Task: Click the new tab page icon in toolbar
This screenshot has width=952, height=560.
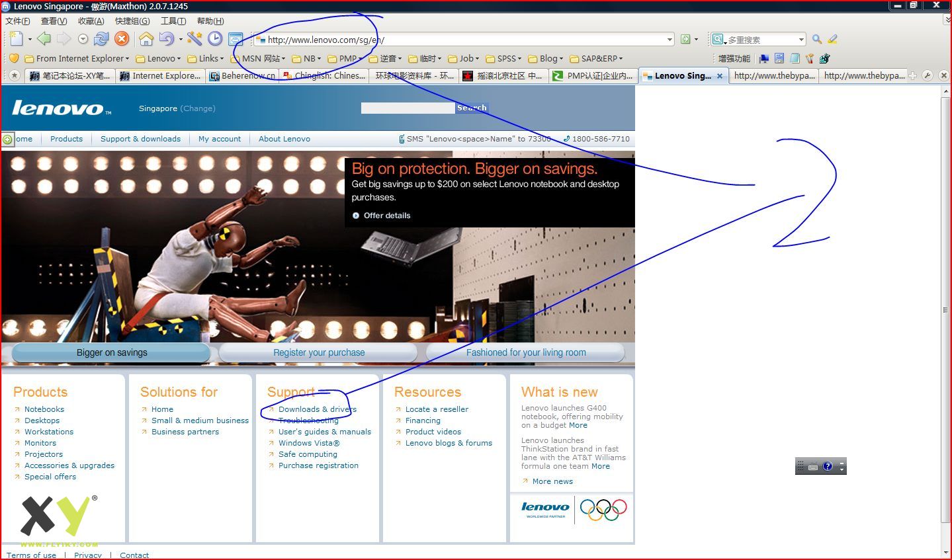Action: (17, 39)
